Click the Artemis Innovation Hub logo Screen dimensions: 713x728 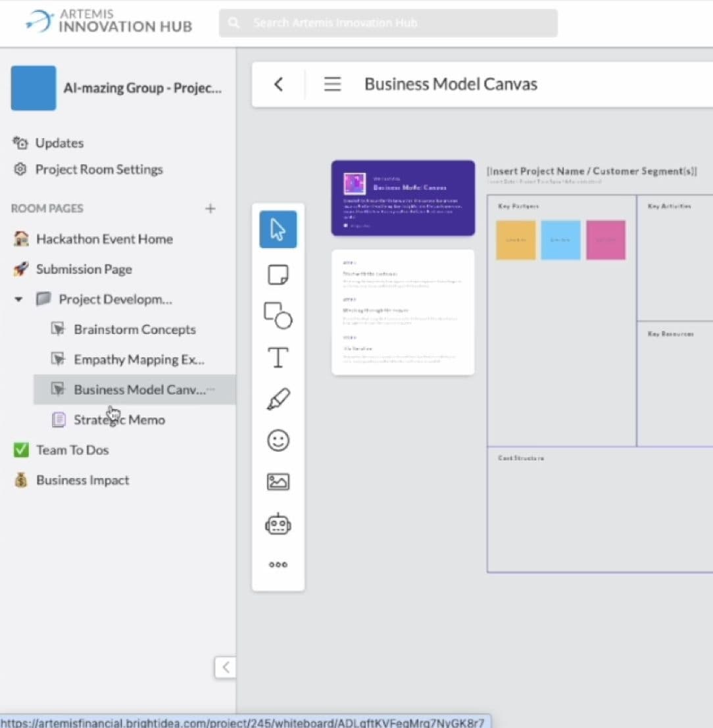109,21
